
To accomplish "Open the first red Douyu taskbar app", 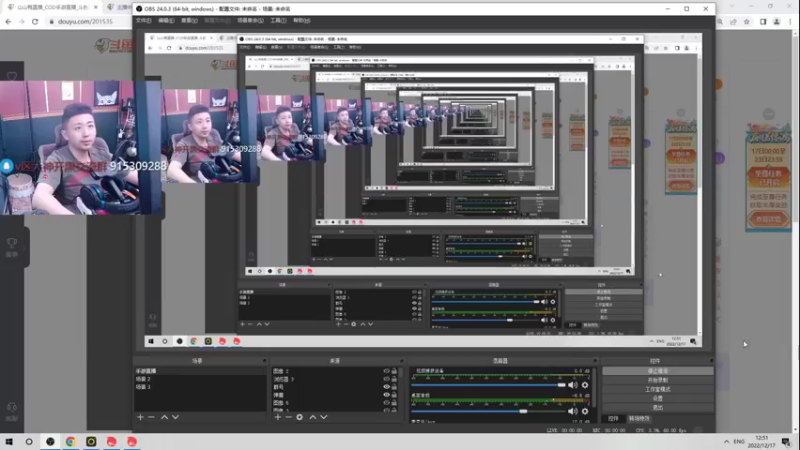I will pyautogui.click(x=111, y=442).
